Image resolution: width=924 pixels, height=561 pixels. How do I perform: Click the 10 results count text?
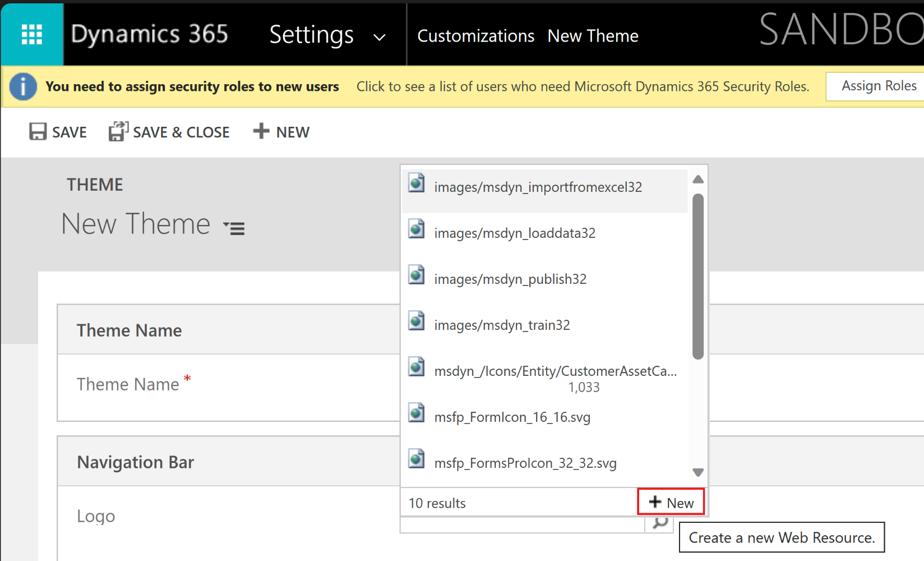pyautogui.click(x=437, y=503)
